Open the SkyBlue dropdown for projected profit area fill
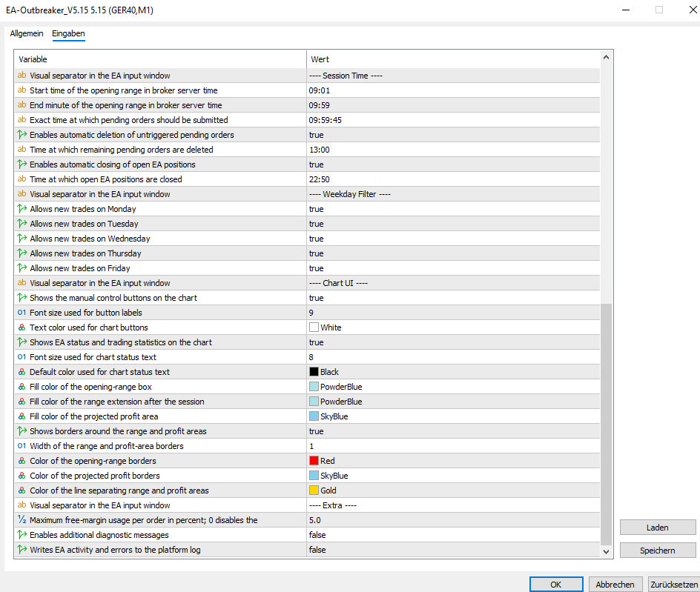 [x=453, y=416]
